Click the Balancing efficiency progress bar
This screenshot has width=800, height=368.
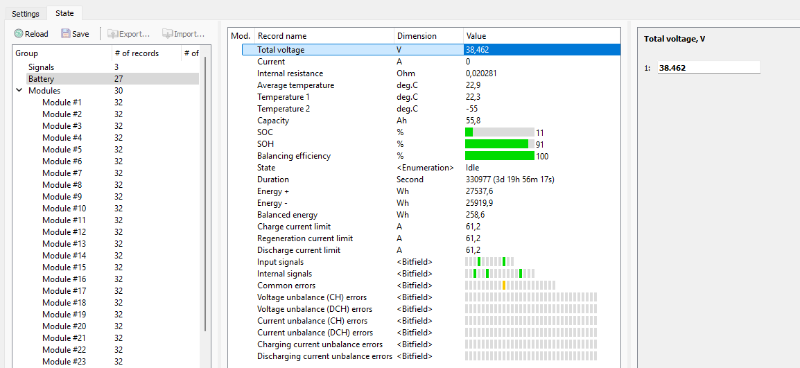499,156
